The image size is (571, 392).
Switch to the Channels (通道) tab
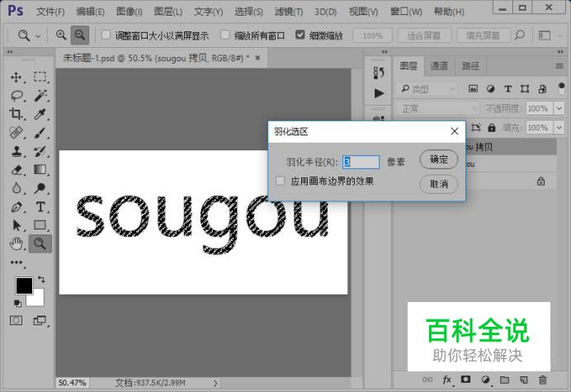pos(439,66)
